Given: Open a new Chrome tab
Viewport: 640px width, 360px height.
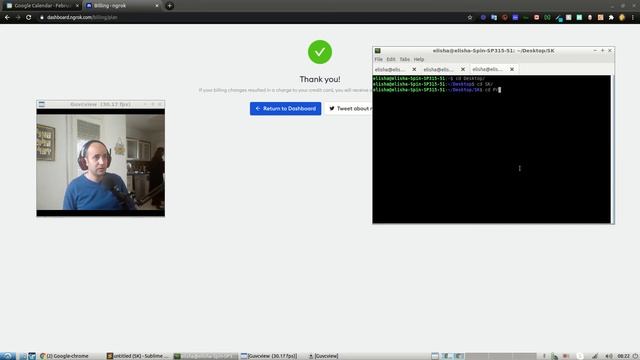Looking at the screenshot, I should [x=169, y=6].
